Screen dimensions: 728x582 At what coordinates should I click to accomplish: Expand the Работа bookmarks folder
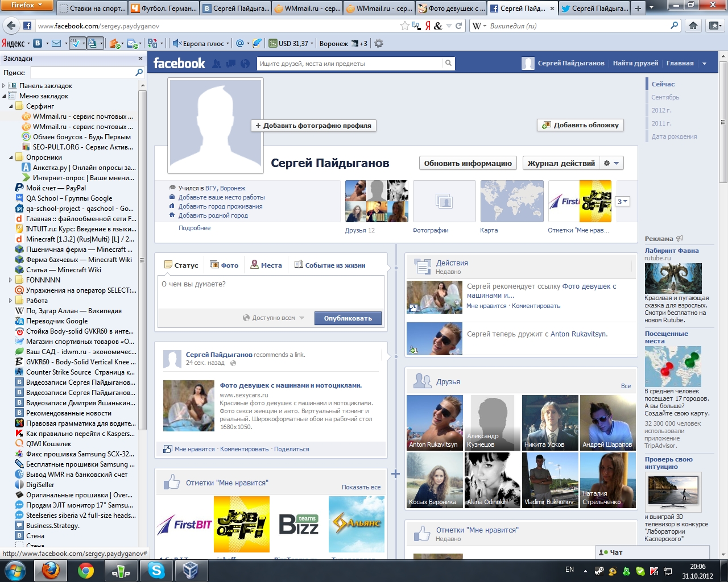[x=10, y=301]
